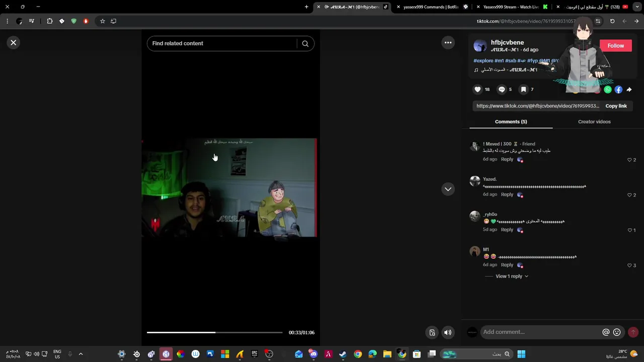The image size is (644, 362).
Task: Open the #explore hashtag
Action: [x=484, y=61]
